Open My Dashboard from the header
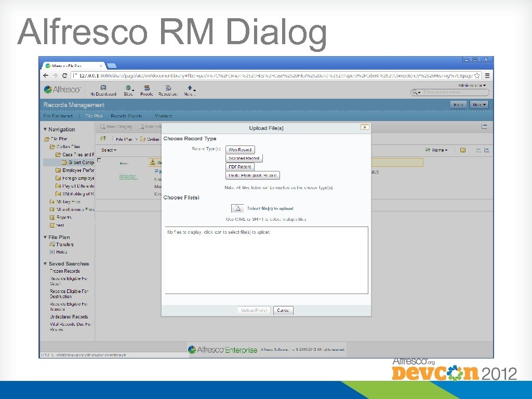 coord(103,90)
